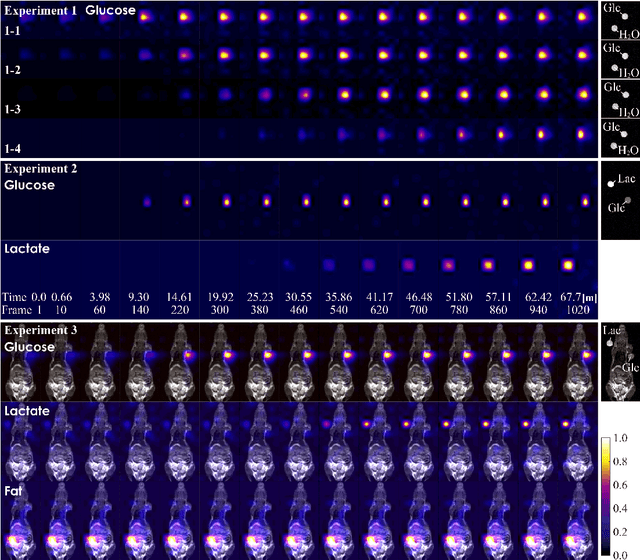Viewport: 640px width, 560px height.
Task: Click the final lactate spot in Experiment 2
Action: click(568, 265)
